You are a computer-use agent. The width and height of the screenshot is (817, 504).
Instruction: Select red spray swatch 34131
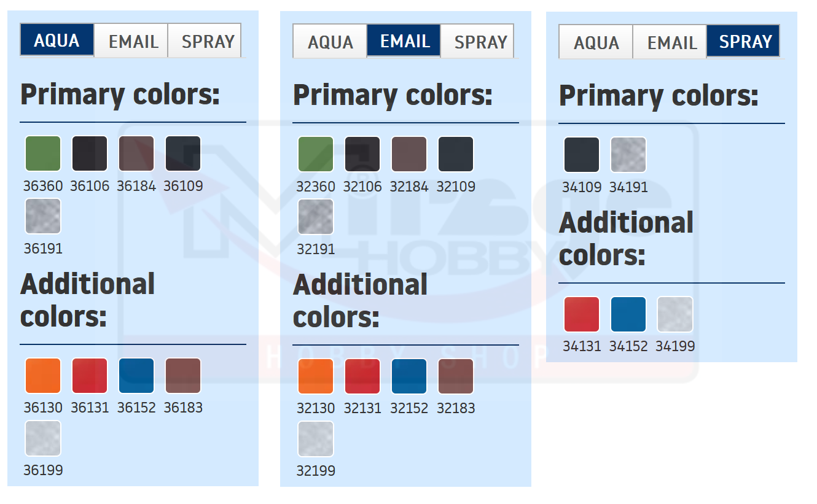click(582, 314)
